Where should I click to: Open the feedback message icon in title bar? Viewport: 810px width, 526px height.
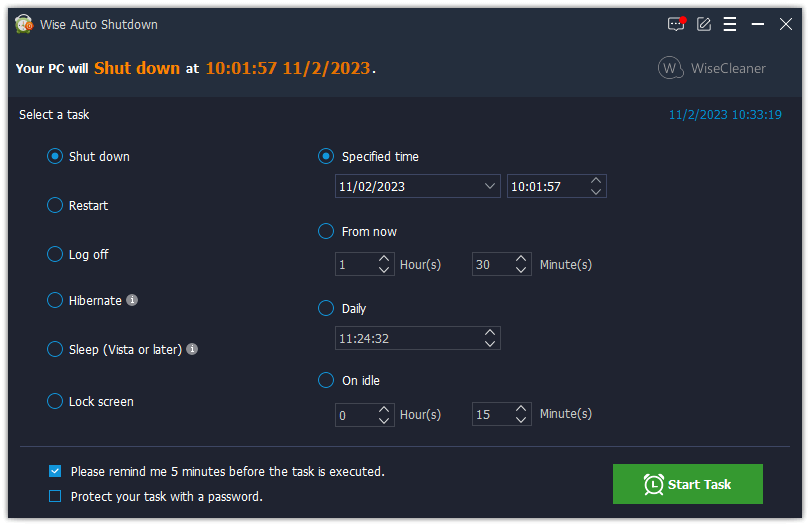click(x=676, y=24)
